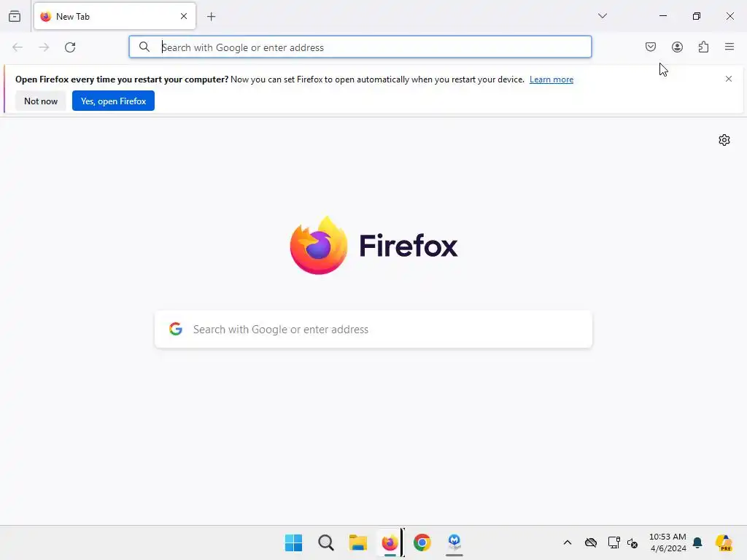Click the Firefox taskbar icon
Viewport: 747px width, 560px height.
(x=390, y=542)
